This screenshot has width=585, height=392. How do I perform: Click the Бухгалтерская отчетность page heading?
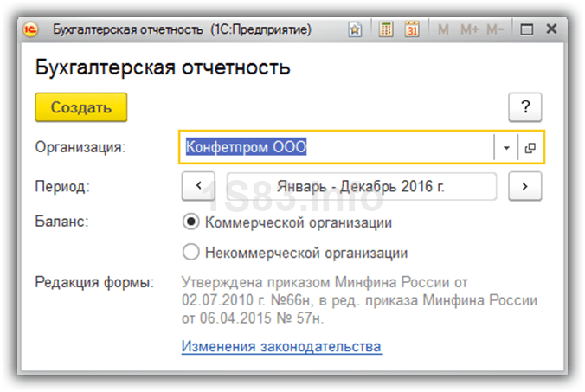point(163,67)
